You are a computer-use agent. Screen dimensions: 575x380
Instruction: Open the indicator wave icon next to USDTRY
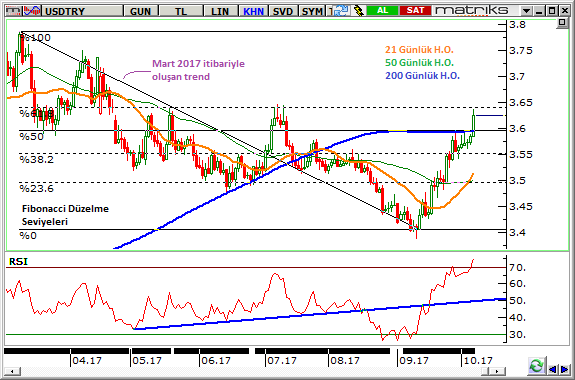click(x=32, y=11)
